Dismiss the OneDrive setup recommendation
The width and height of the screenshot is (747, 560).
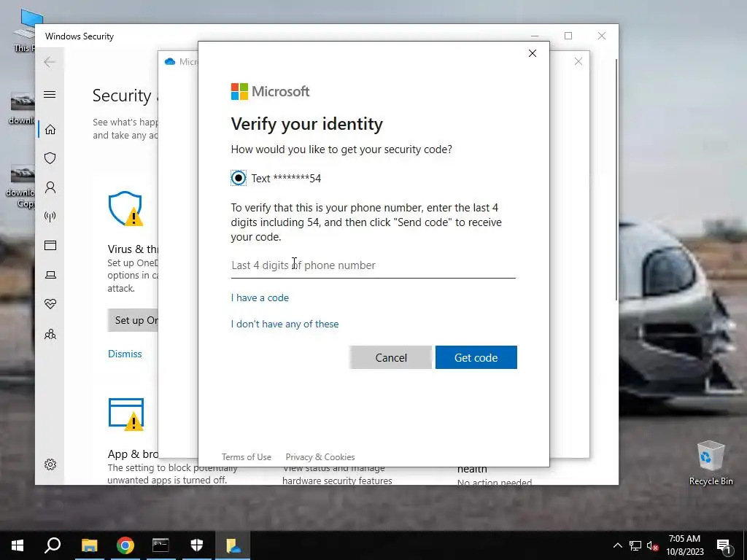(125, 354)
